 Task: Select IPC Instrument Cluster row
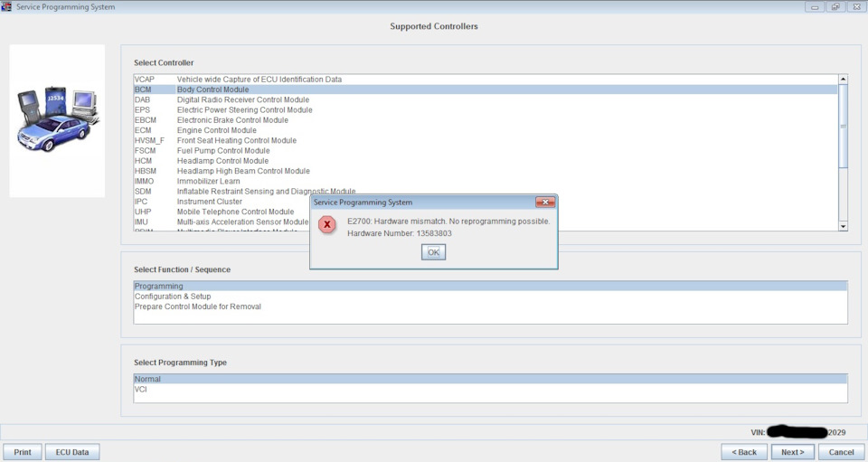pyautogui.click(x=222, y=202)
